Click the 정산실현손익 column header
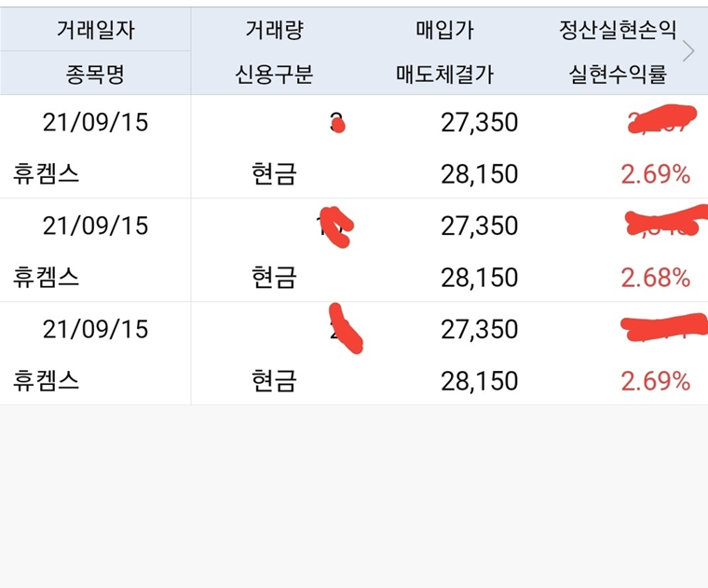The width and height of the screenshot is (708, 588). pyautogui.click(x=618, y=30)
